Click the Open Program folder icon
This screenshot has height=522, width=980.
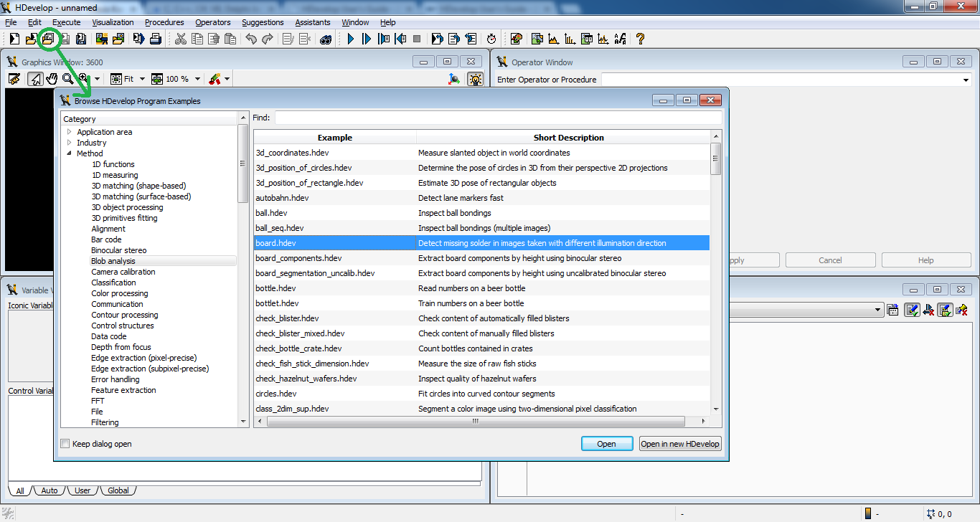32,39
